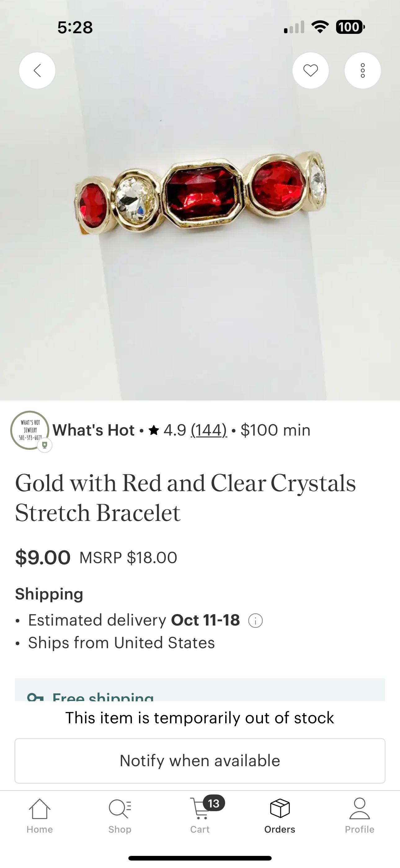
Task: Tap the cart count badge 13
Action: click(213, 803)
